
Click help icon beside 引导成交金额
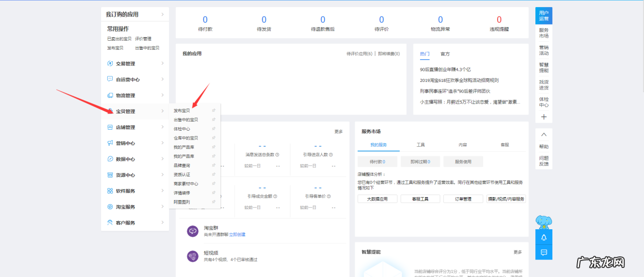275,197
